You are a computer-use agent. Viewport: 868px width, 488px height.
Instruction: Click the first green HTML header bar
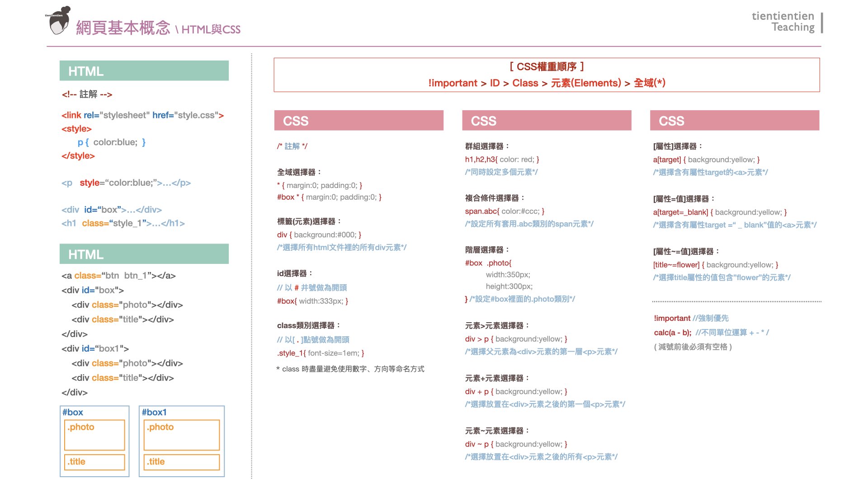point(144,71)
